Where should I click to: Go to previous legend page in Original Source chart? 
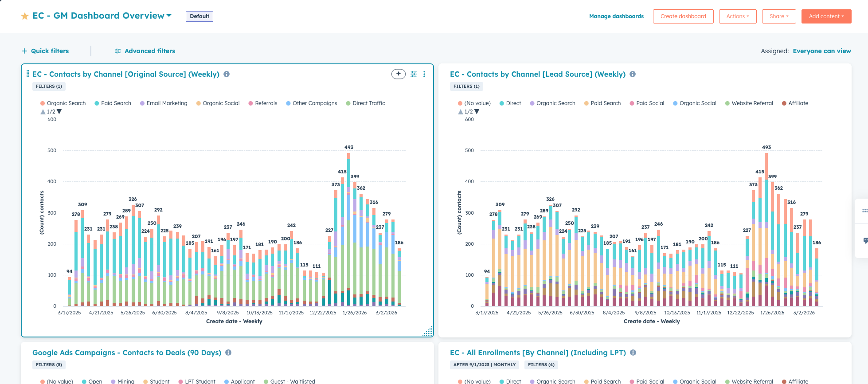point(43,112)
